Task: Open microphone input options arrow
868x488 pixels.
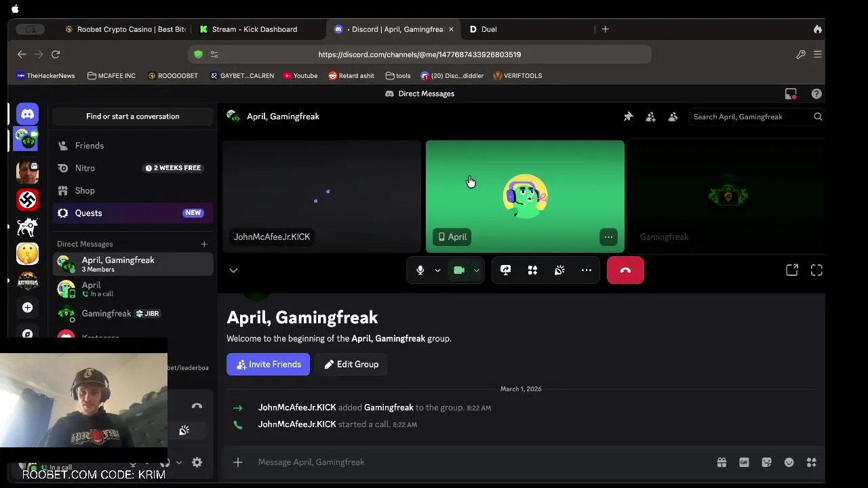Action: 437,270
